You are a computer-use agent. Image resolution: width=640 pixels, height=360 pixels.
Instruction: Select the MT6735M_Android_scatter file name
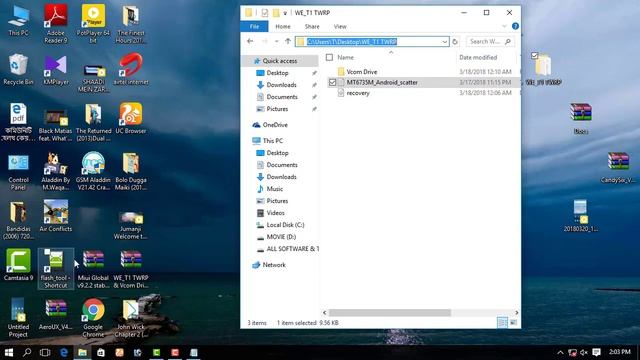pos(382,82)
